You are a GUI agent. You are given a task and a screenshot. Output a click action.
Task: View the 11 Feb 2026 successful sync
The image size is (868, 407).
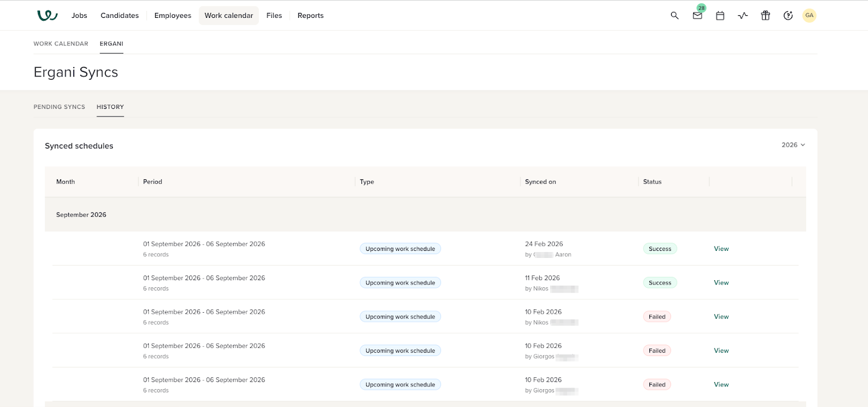[x=721, y=283]
